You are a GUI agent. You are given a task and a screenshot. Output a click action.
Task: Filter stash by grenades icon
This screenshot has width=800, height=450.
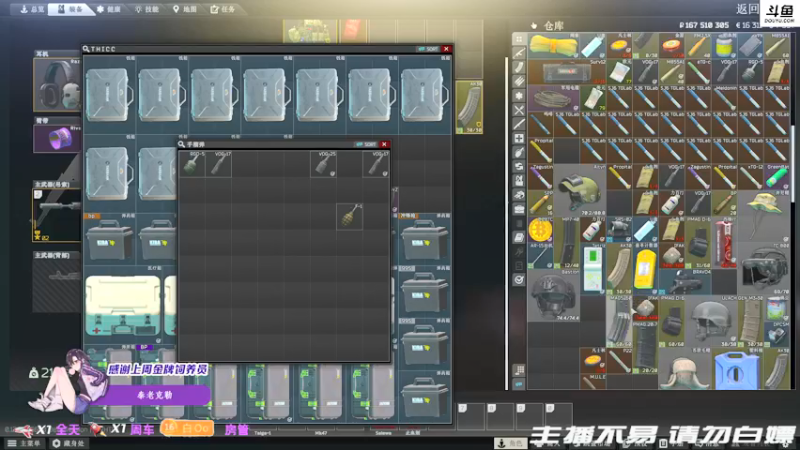[x=519, y=152]
